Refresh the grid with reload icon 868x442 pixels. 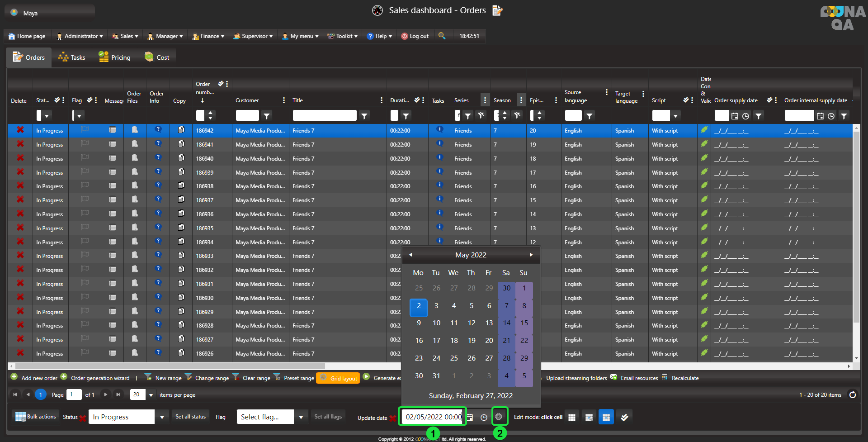[x=852, y=394]
